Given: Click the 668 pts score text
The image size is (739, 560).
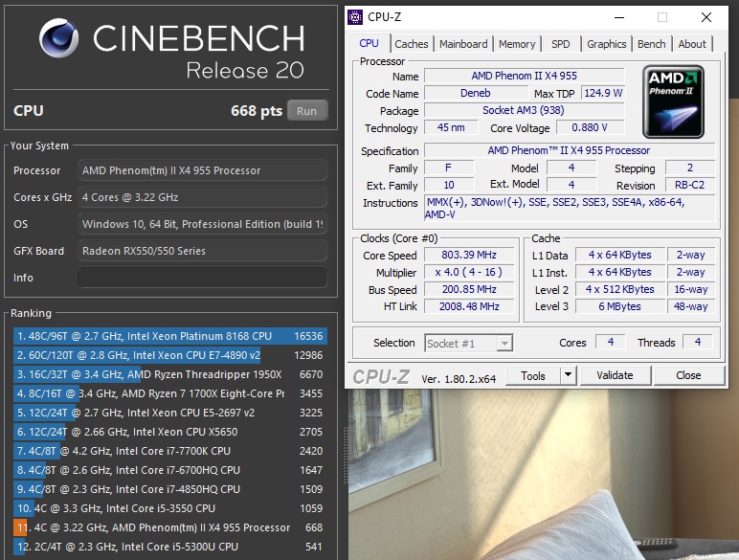Looking at the screenshot, I should click(x=257, y=111).
